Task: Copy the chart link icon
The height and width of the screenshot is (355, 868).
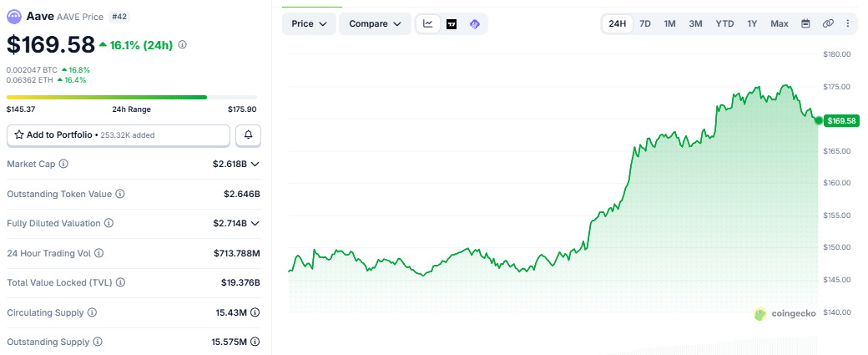Action: click(828, 24)
